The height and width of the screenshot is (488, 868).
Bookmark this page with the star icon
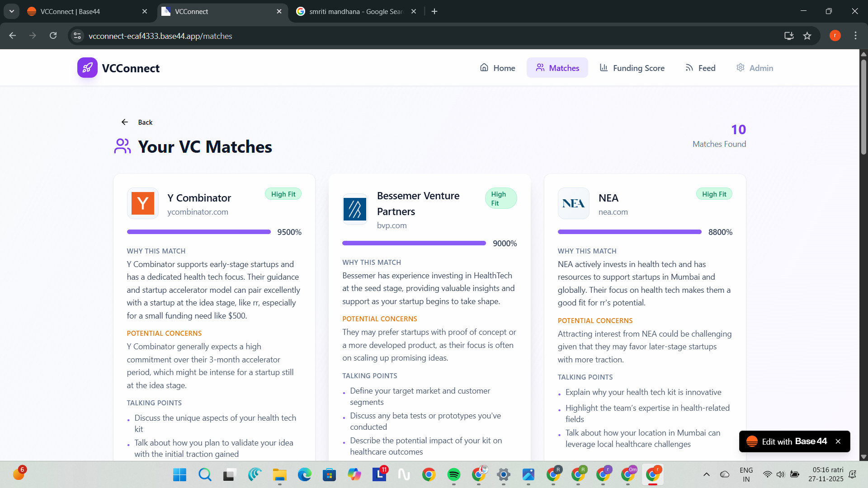(x=807, y=36)
